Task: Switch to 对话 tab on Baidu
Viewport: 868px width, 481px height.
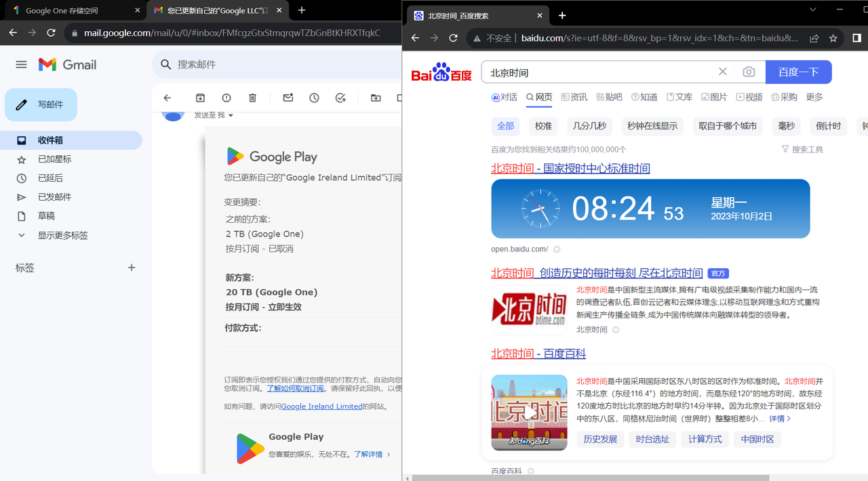Action: (505, 97)
